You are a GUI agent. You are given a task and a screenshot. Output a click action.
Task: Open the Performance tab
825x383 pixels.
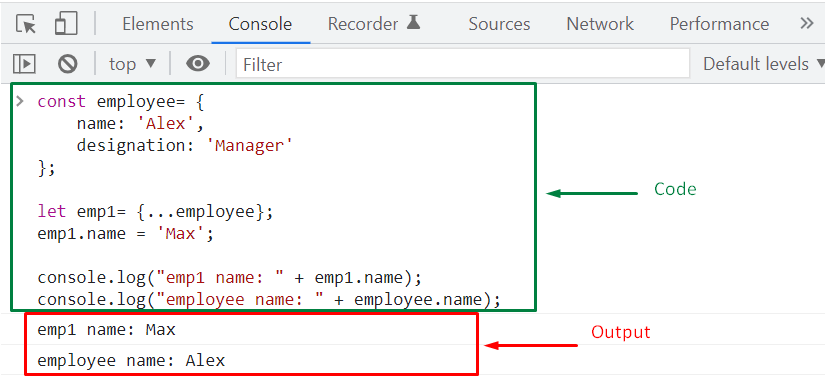719,24
